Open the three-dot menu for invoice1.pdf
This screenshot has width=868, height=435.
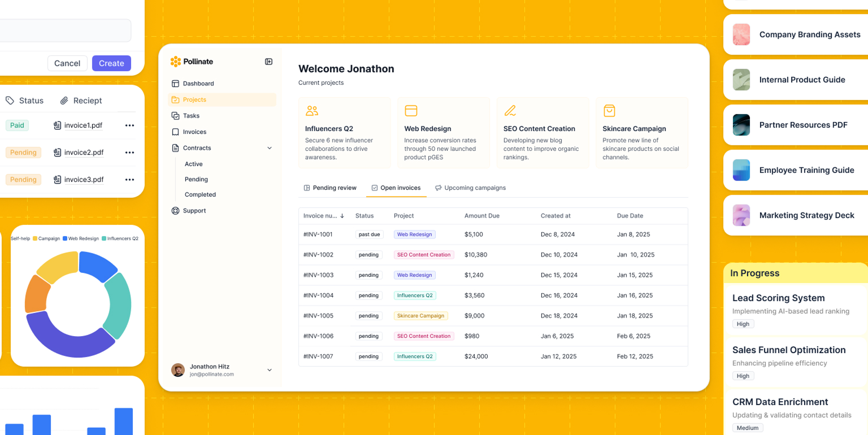click(x=130, y=126)
